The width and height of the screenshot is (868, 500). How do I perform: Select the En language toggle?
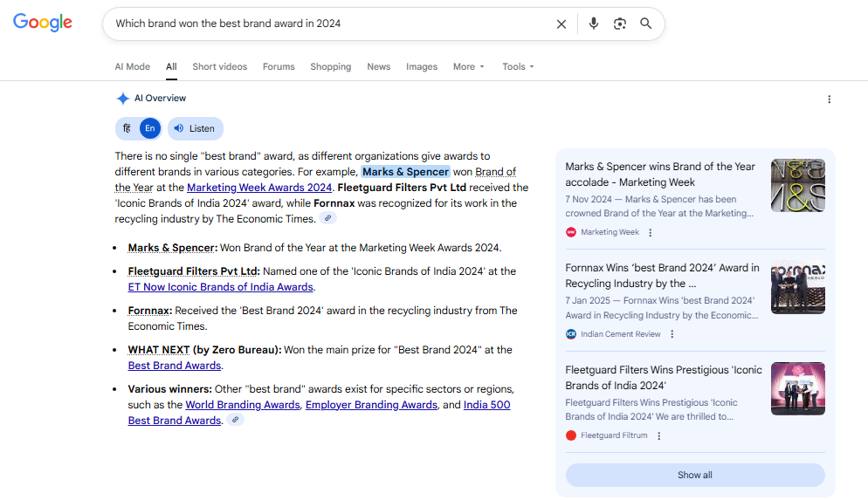pos(150,128)
